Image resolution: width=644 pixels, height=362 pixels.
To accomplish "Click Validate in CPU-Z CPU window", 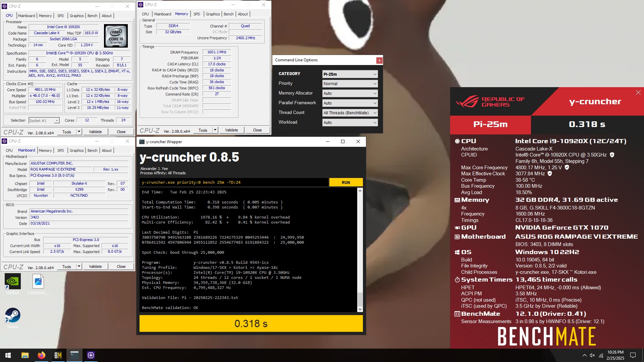I will pos(95,132).
